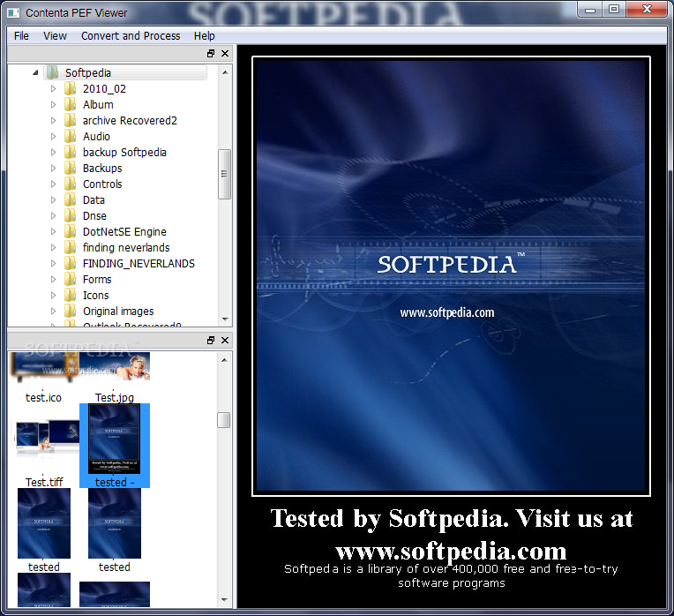
Task: Select the FINDING_NEVERLANDS folder label
Action: [139, 264]
